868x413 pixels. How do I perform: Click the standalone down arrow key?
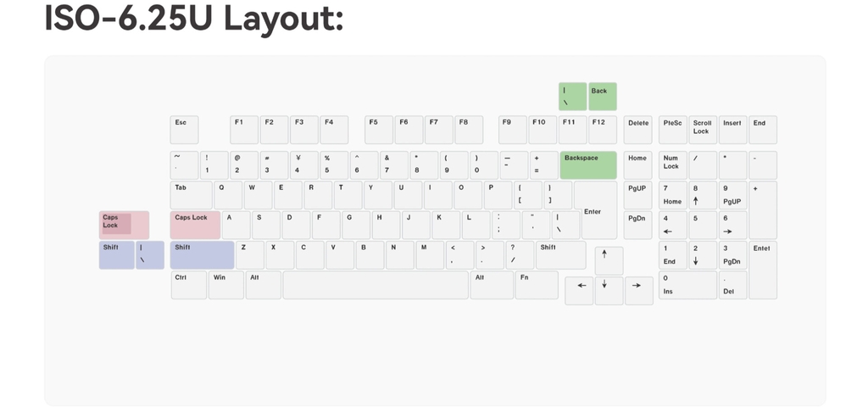[609, 290]
